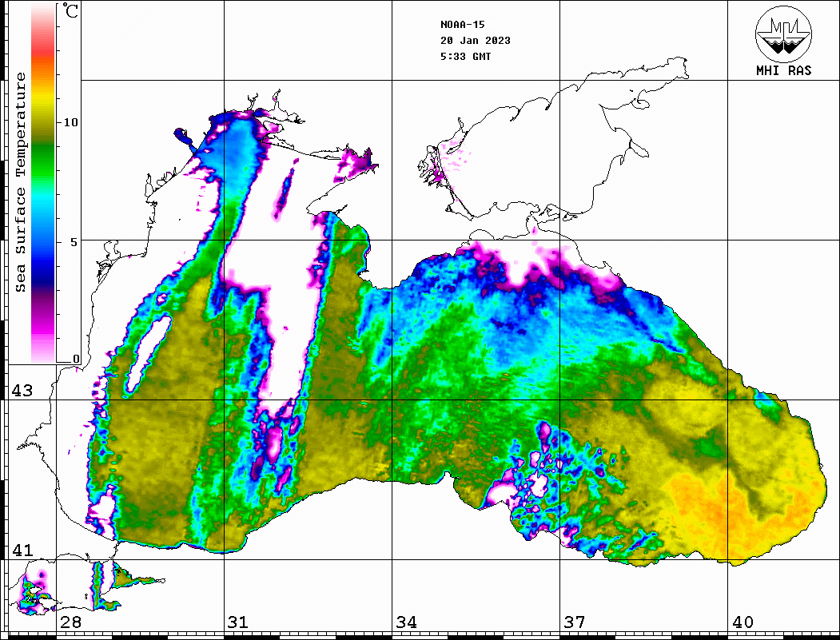
Task: Click the '5' tick on the temperature scale
Action: coord(74,242)
